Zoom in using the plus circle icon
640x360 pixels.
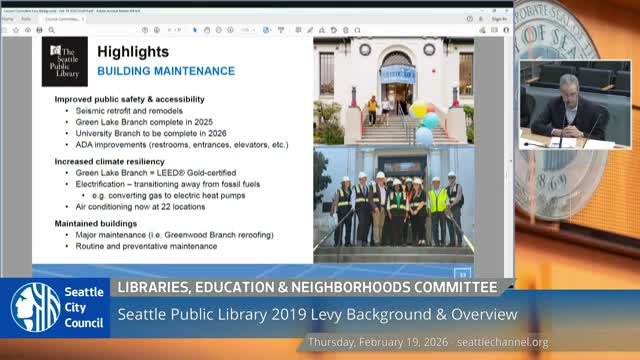[x=231, y=30]
